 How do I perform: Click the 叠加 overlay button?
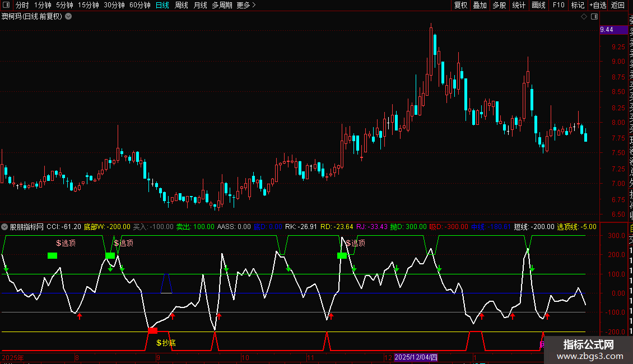click(480, 5)
